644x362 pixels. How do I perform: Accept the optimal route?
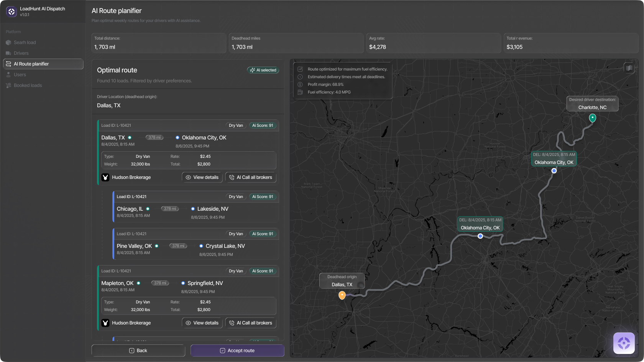[x=237, y=351]
